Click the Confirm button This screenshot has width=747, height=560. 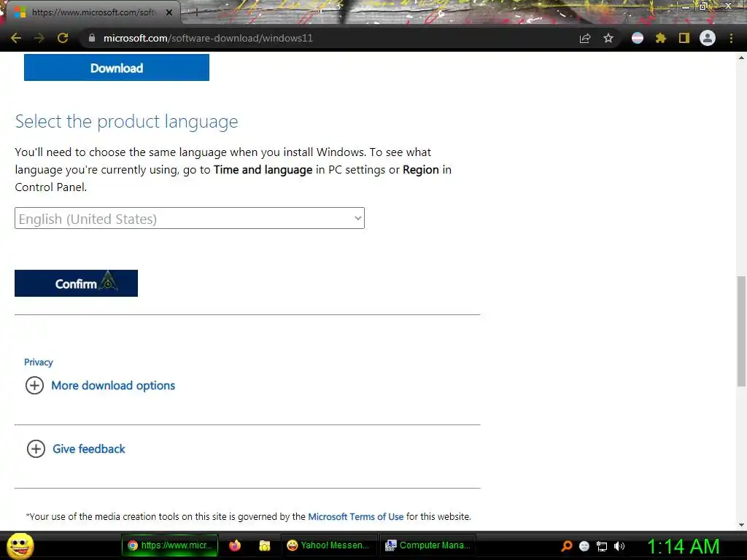(x=76, y=284)
